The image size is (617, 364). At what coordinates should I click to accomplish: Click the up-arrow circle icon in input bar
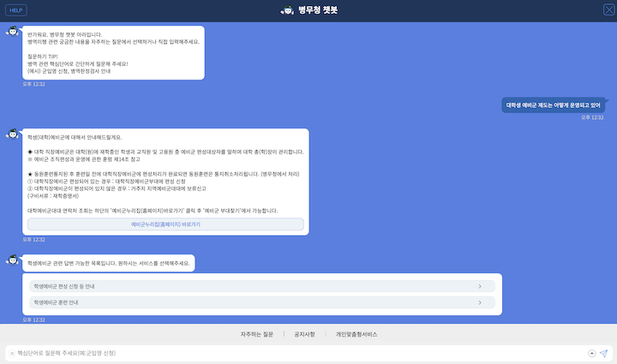coord(591,354)
